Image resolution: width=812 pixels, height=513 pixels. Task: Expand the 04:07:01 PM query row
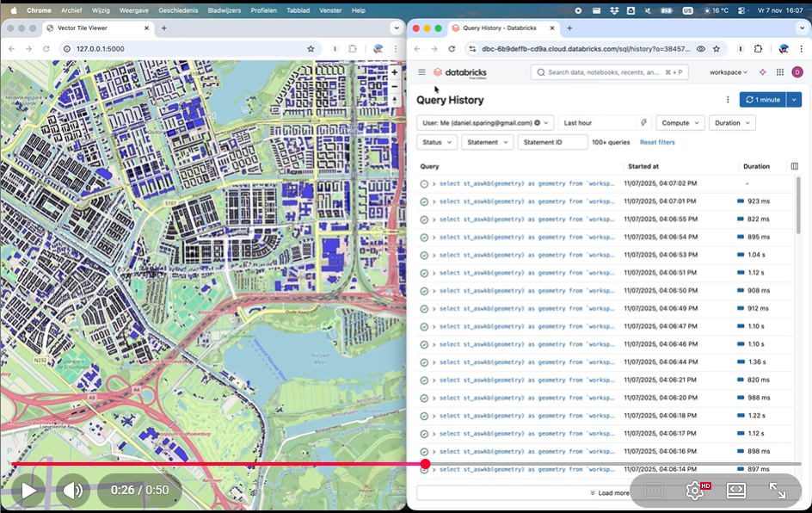434,201
